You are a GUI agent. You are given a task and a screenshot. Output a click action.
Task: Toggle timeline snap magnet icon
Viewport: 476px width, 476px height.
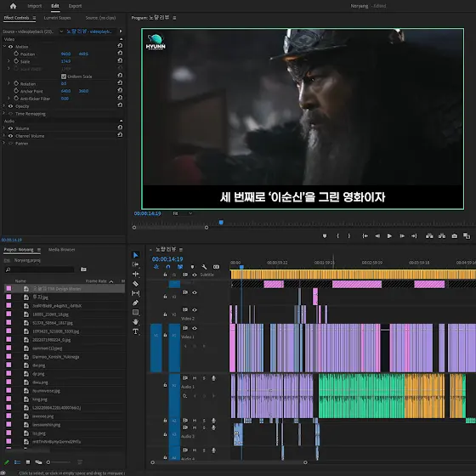coord(168,267)
